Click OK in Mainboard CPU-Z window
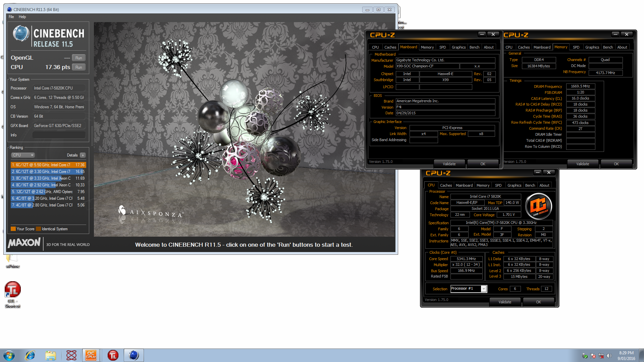The width and height of the screenshot is (644, 362). click(483, 164)
